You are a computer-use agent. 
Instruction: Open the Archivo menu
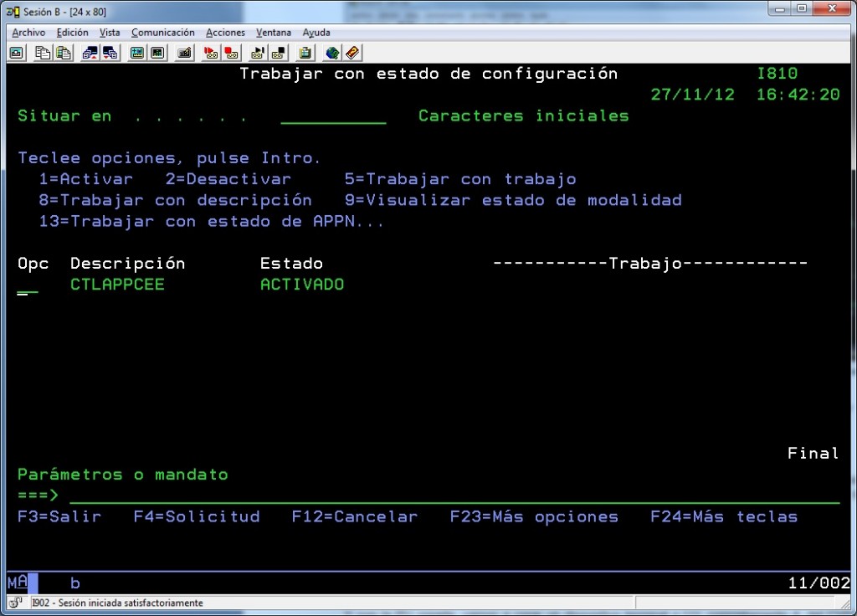point(28,33)
